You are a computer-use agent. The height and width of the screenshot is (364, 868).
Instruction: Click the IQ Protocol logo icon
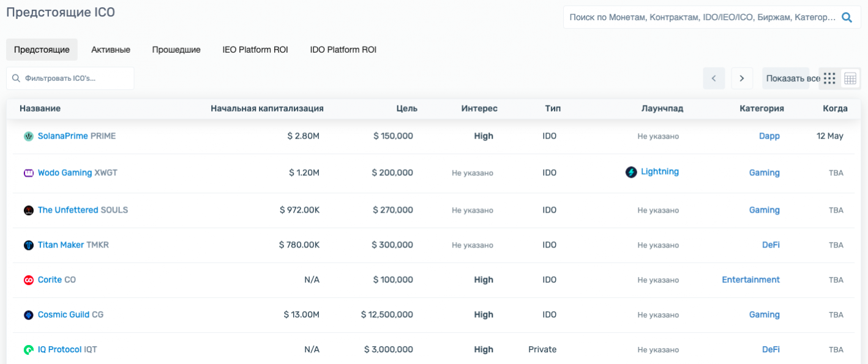[x=28, y=350]
